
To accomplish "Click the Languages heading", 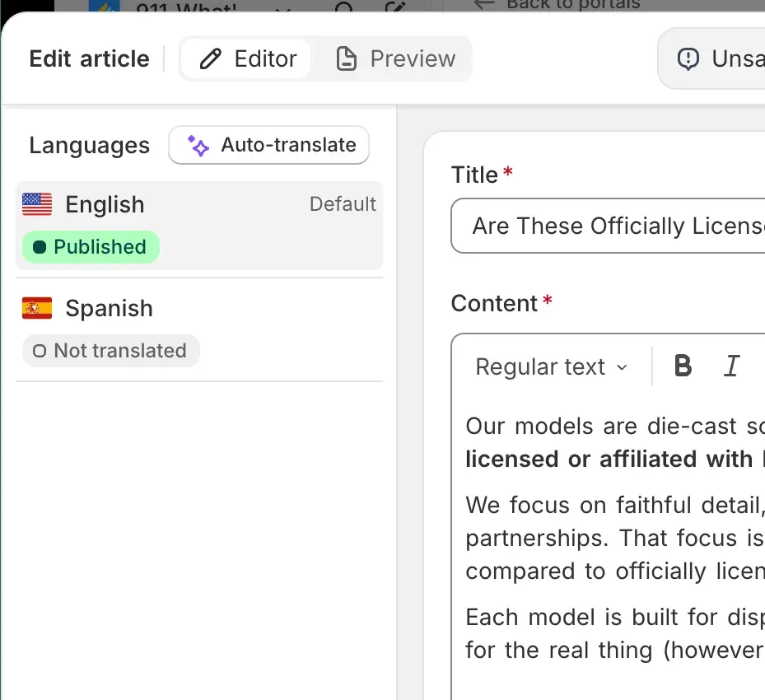I will tap(89, 146).
